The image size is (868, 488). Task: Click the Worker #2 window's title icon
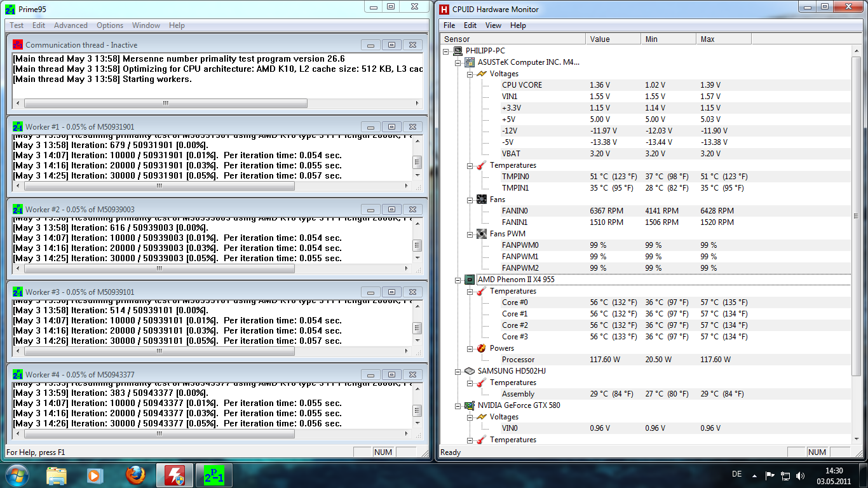click(18, 210)
